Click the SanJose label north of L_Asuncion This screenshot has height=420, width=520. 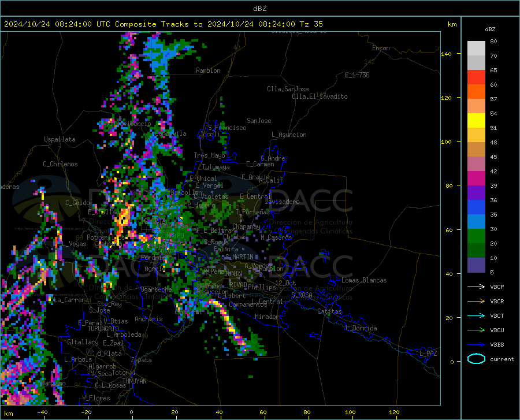point(259,121)
